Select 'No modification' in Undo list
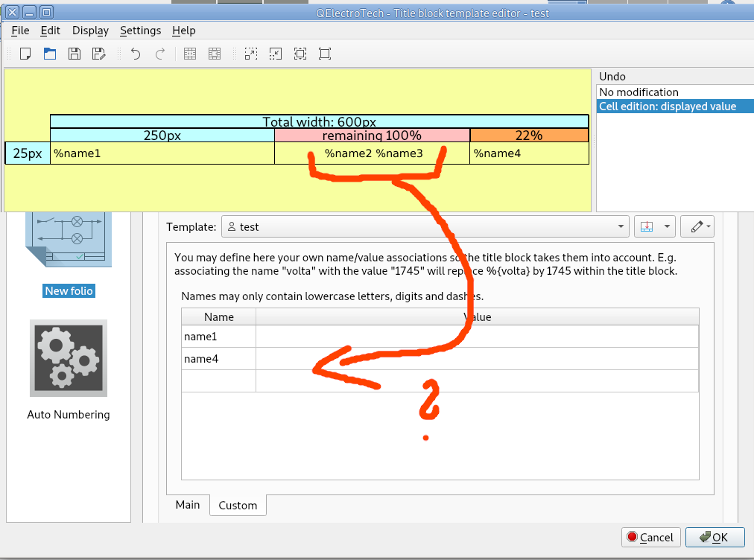754x560 pixels. [639, 92]
